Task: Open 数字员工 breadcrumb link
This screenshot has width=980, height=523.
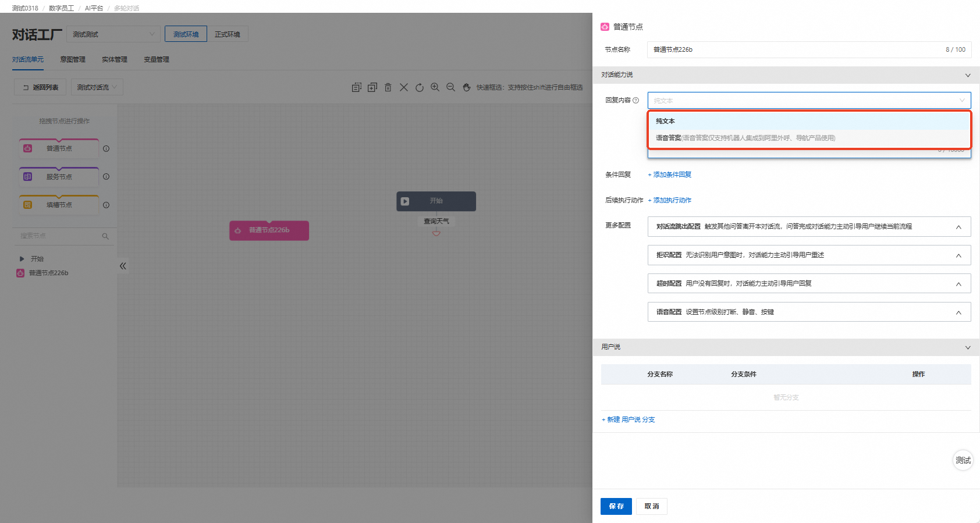Action: pos(62,8)
